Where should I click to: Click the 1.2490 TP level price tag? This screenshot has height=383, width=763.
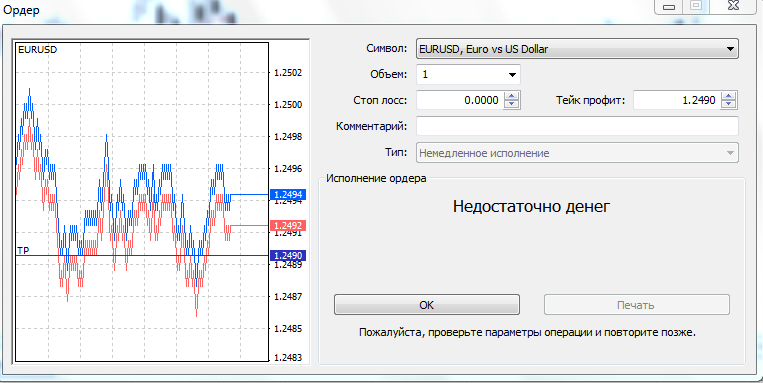[x=288, y=255]
